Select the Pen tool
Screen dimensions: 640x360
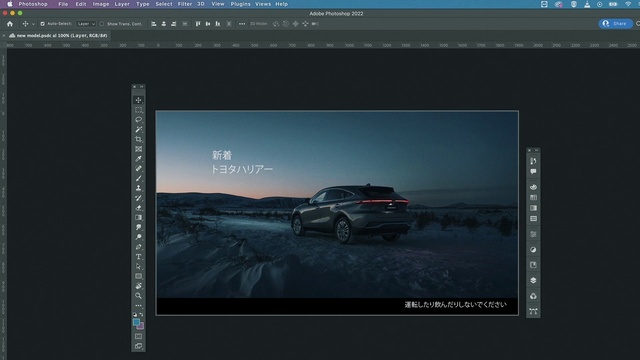point(138,247)
